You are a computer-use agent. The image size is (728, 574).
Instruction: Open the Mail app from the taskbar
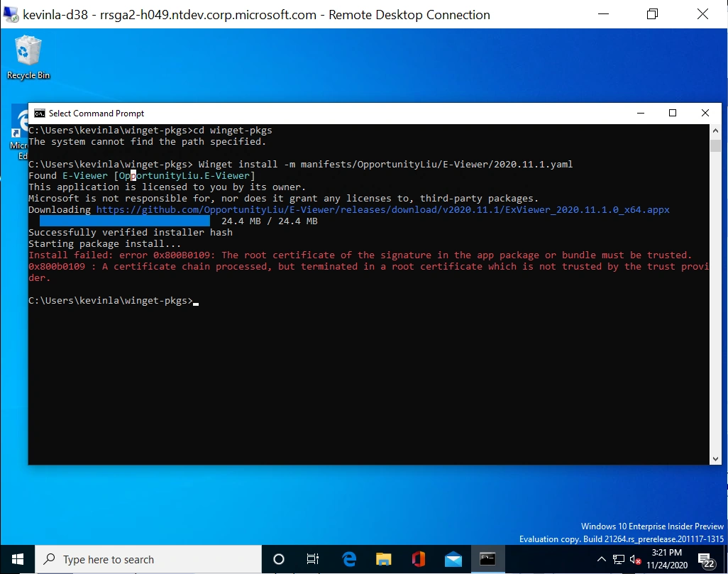click(x=453, y=559)
